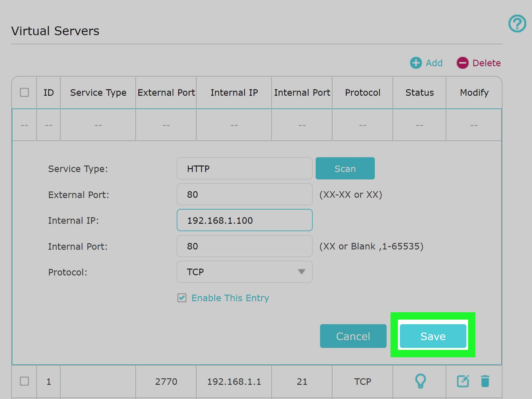Click the Add plus icon
532x399 pixels.
coord(416,63)
